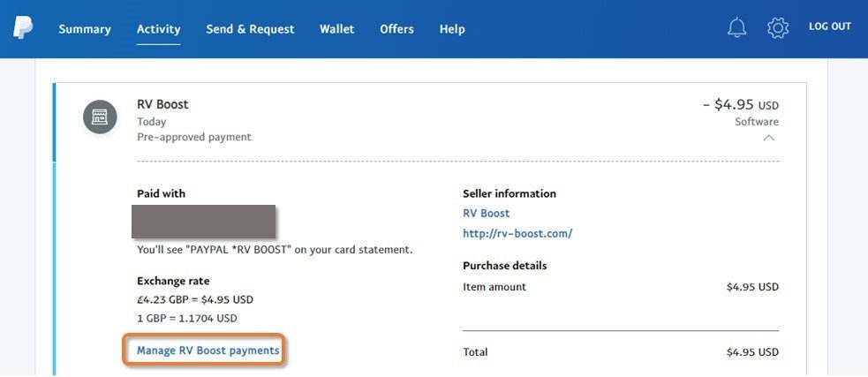
Task: Click the Item amount $4.95 USD value
Action: pyautogui.click(x=752, y=287)
